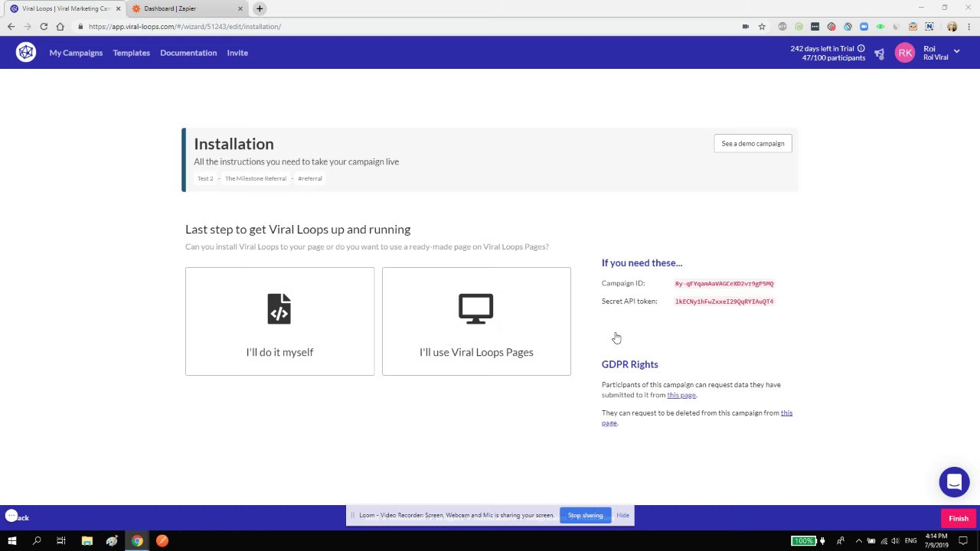Open a new browser tab
The image size is (980, 551).
260,8
